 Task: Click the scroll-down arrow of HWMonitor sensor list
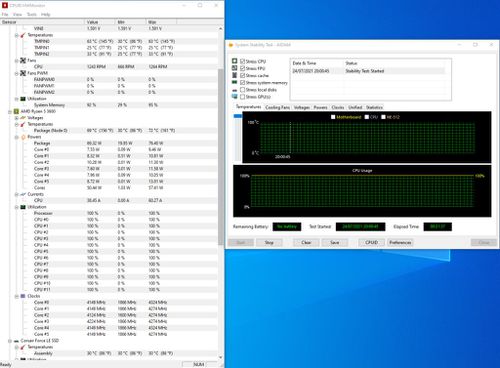[220, 357]
